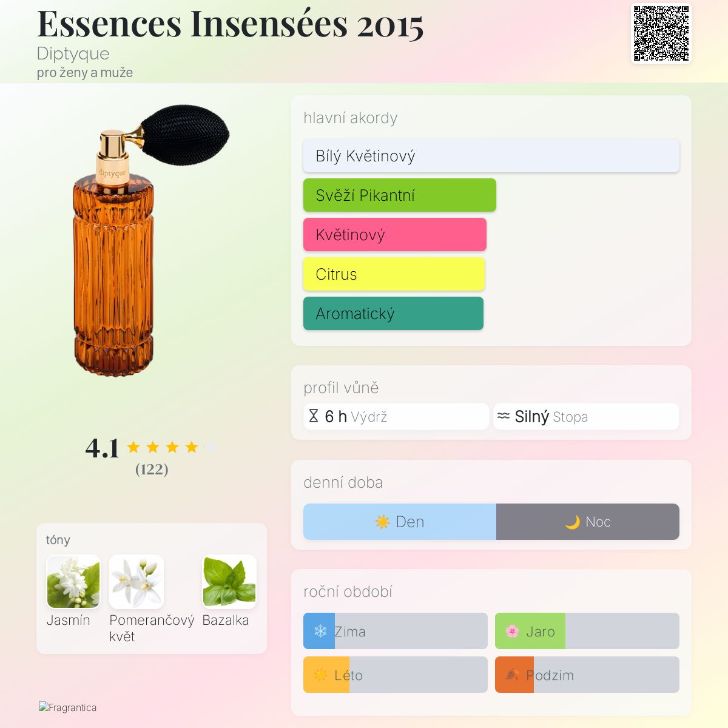Click the QR code in top corner

point(661,33)
